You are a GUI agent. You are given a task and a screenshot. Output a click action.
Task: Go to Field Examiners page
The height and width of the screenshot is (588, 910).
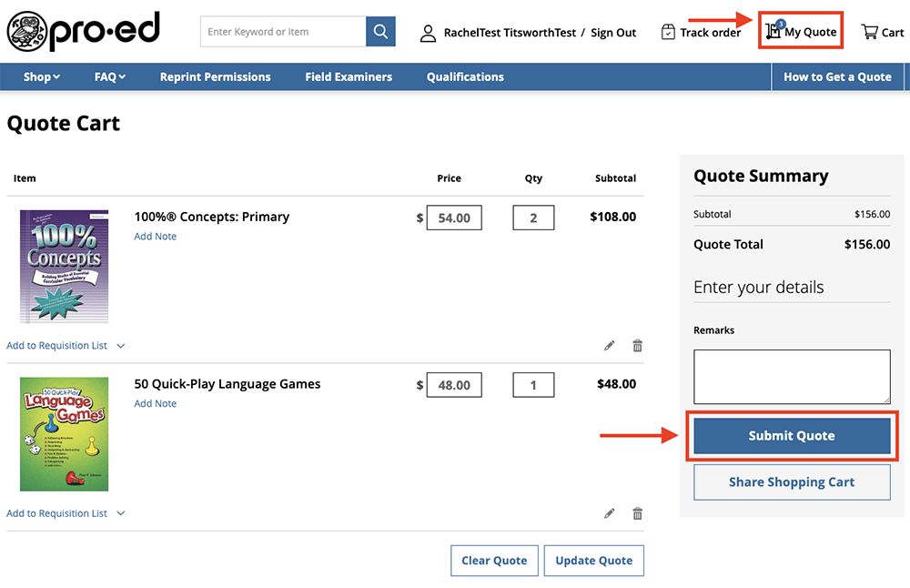click(x=349, y=77)
